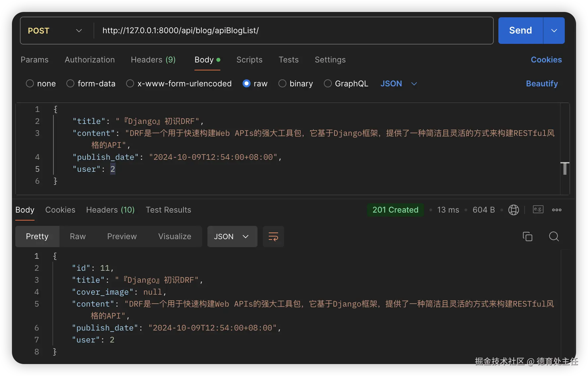Click the network globe icon in response bar
The height and width of the screenshot is (376, 588).
pos(513,210)
